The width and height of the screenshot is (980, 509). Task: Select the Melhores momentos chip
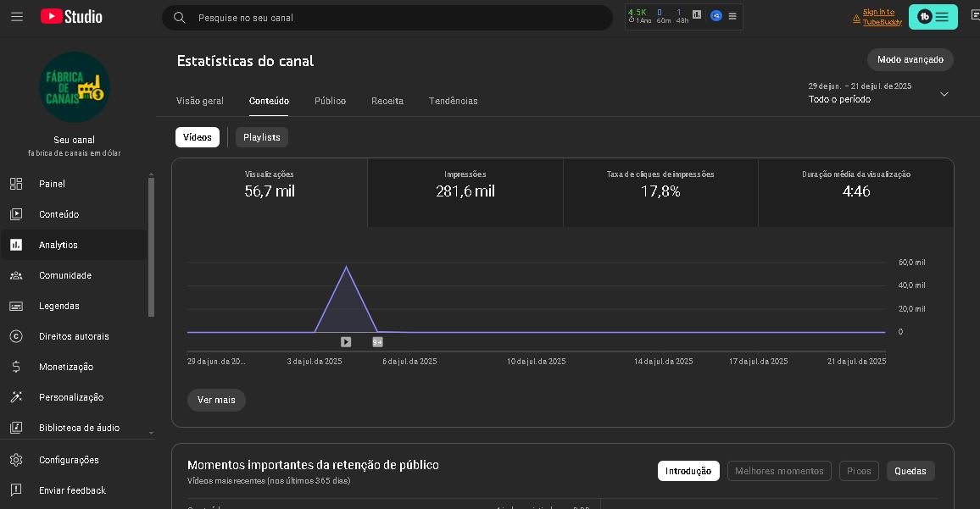tap(779, 471)
